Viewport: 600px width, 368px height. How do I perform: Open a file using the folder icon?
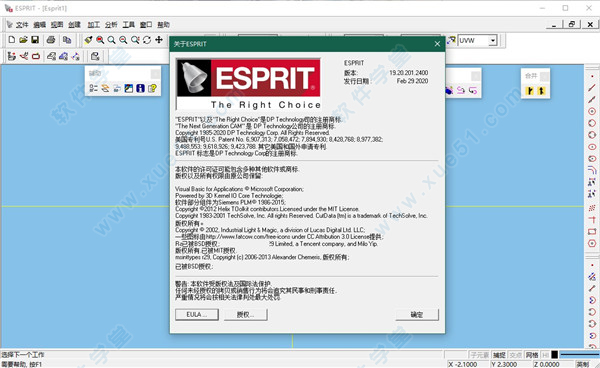click(x=23, y=40)
